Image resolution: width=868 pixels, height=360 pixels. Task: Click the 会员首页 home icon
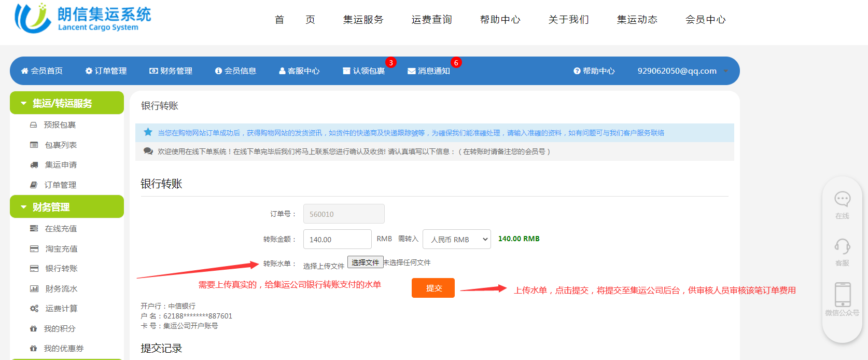pyautogui.click(x=24, y=71)
